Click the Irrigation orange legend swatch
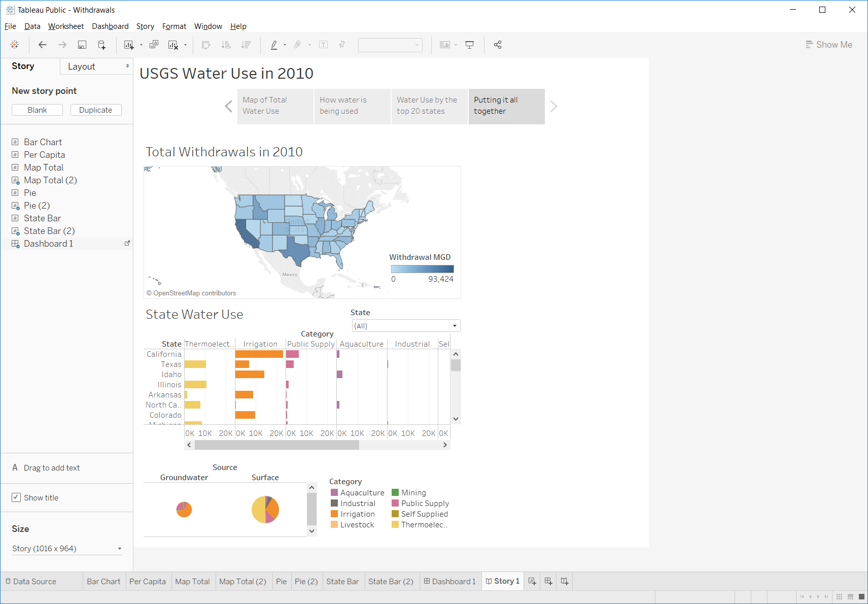The height and width of the screenshot is (604, 868). click(x=334, y=514)
